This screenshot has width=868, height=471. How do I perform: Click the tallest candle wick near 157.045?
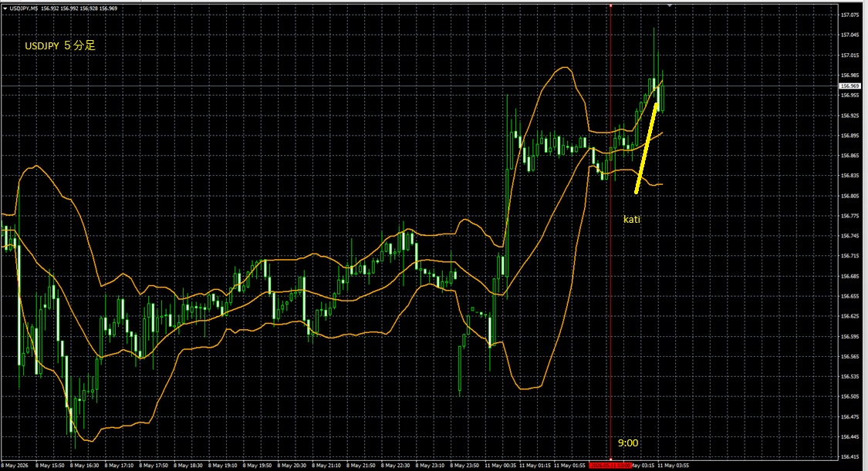[x=654, y=52]
